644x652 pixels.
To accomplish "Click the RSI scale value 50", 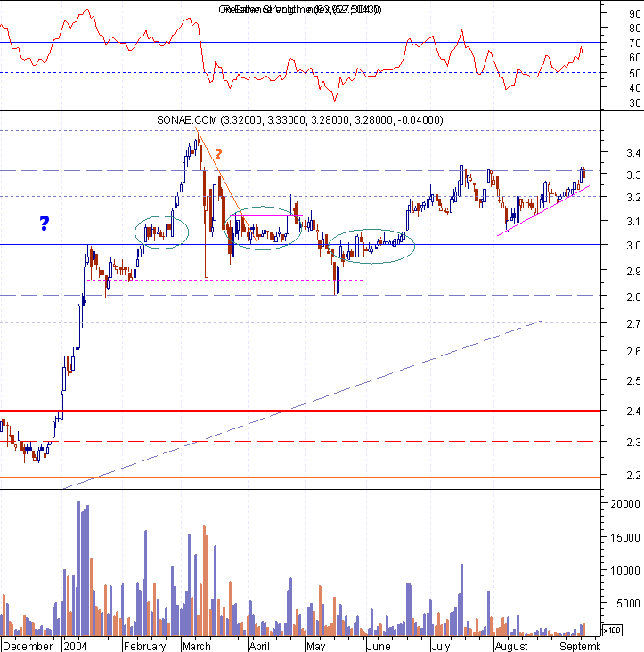I will pos(635,74).
